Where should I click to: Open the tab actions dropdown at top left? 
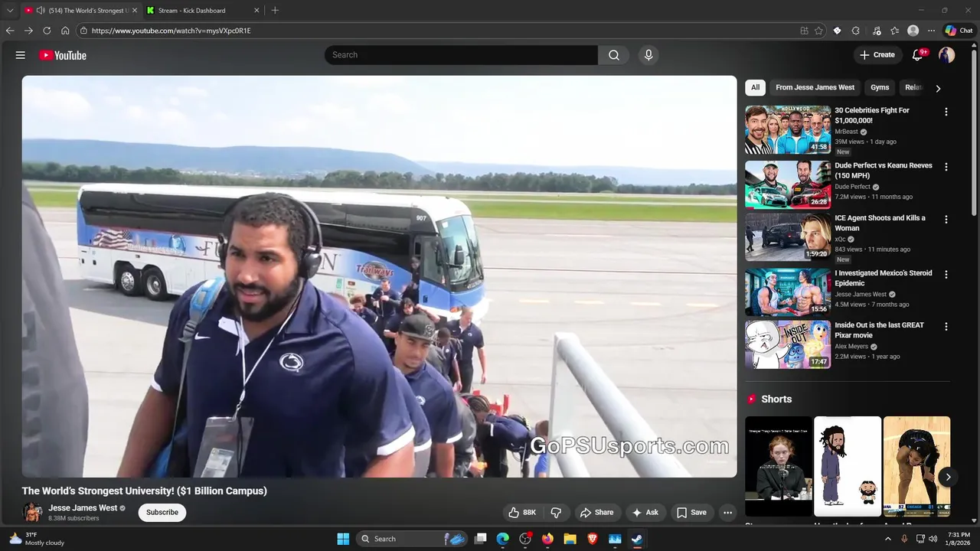(9, 11)
